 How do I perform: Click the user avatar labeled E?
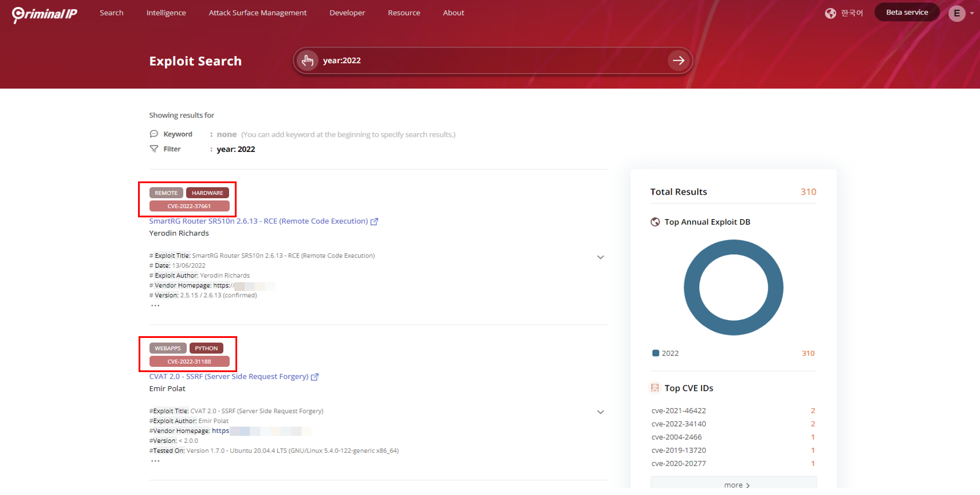click(x=956, y=13)
